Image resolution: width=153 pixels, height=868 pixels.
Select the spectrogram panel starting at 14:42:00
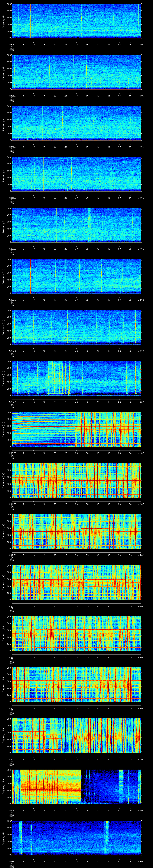[77, 531]
